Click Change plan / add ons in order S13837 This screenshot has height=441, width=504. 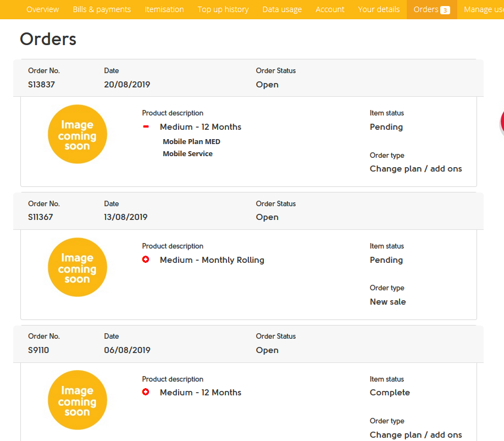coord(416,169)
